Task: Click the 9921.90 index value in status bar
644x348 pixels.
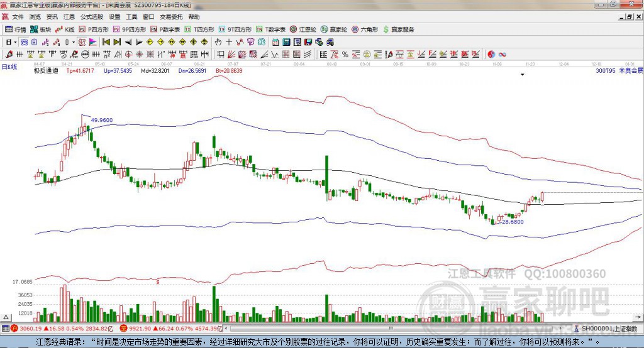Action: tap(140, 329)
